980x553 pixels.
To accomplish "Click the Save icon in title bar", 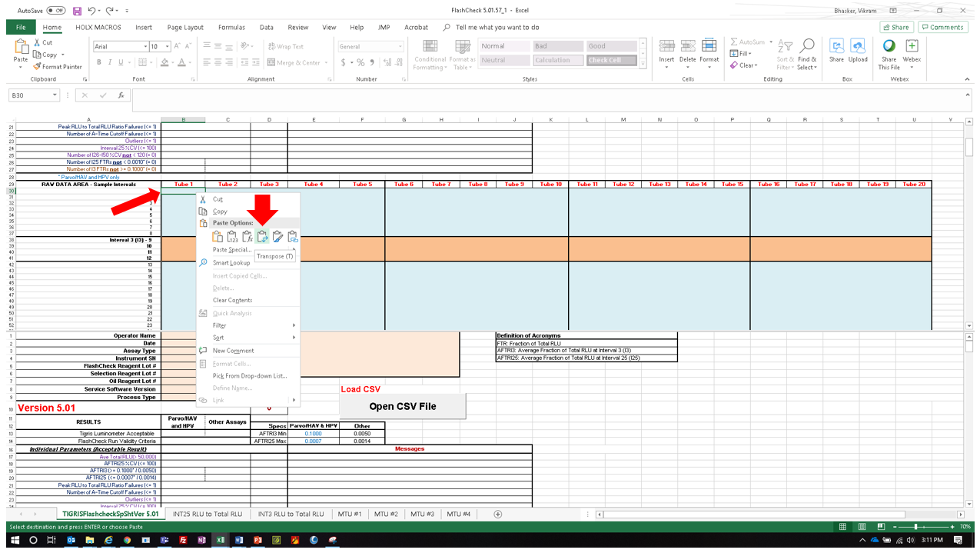I will [x=77, y=11].
